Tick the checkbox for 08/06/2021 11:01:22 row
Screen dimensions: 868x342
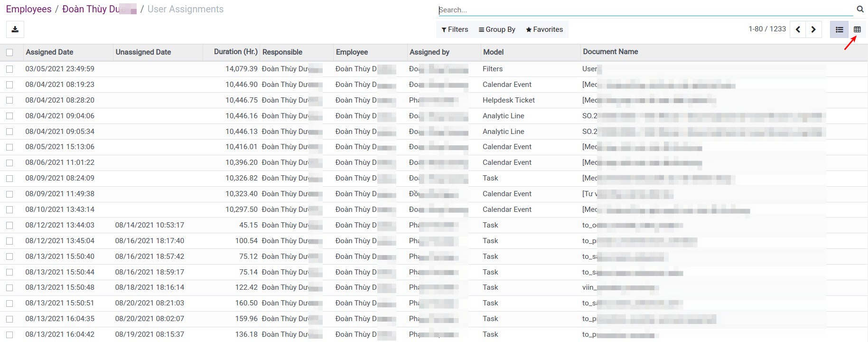click(x=9, y=162)
